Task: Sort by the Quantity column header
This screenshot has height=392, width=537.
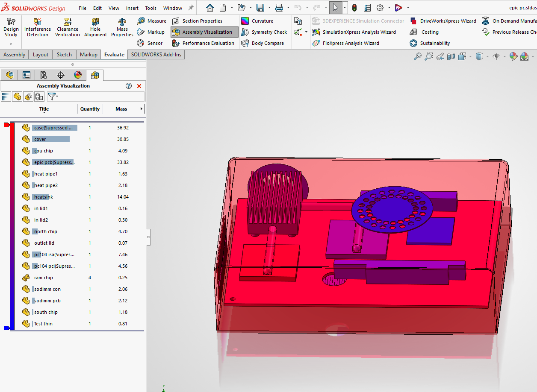Action: (x=90, y=109)
